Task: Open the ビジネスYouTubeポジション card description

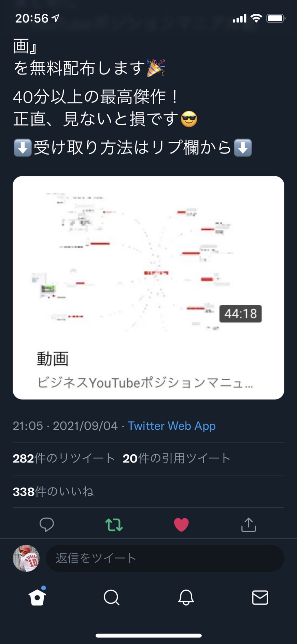Action: 145,383
